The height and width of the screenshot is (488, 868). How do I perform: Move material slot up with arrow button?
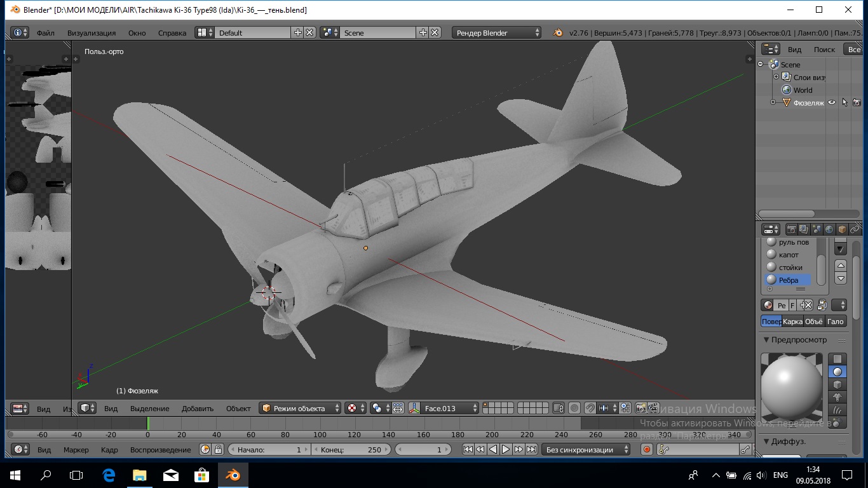click(841, 266)
